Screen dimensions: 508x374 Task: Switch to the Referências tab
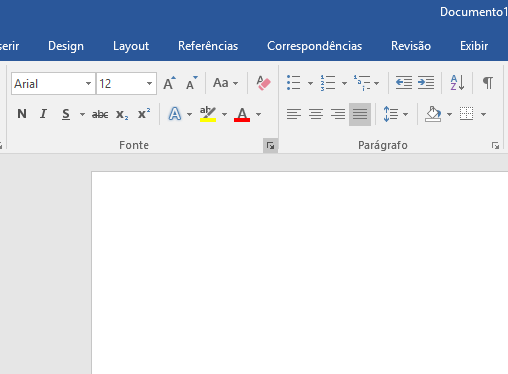tap(208, 46)
